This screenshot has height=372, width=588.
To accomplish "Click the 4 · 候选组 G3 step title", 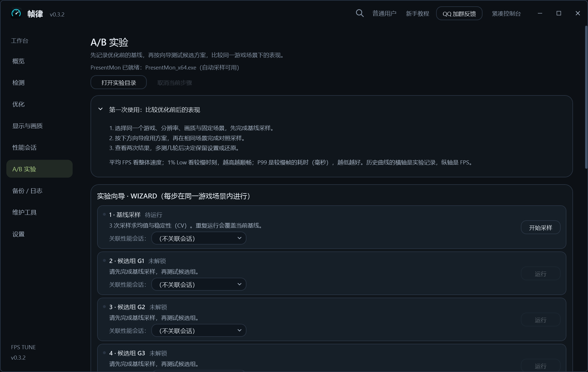I will [127, 353].
